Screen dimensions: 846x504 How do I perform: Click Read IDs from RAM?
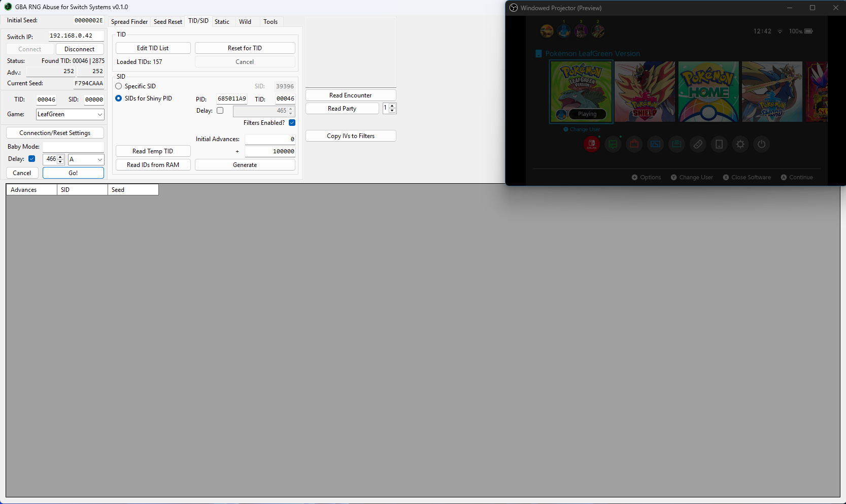click(x=153, y=165)
